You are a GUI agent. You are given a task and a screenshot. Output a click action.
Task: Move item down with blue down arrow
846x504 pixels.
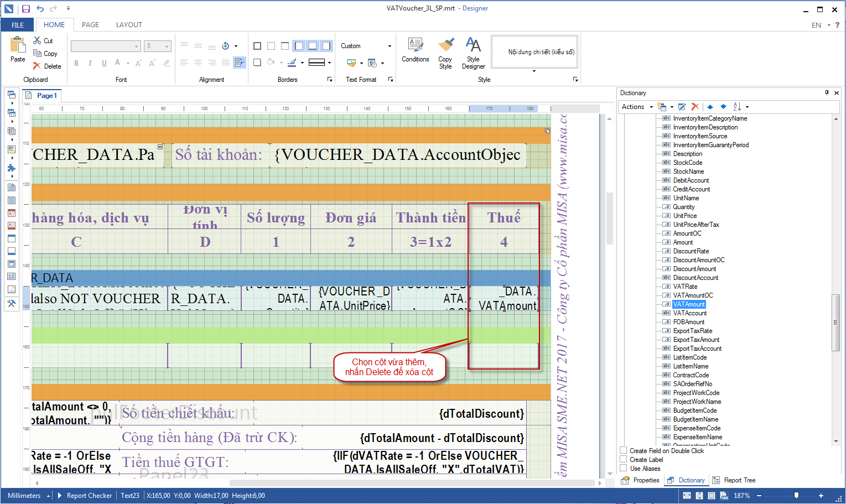723,107
